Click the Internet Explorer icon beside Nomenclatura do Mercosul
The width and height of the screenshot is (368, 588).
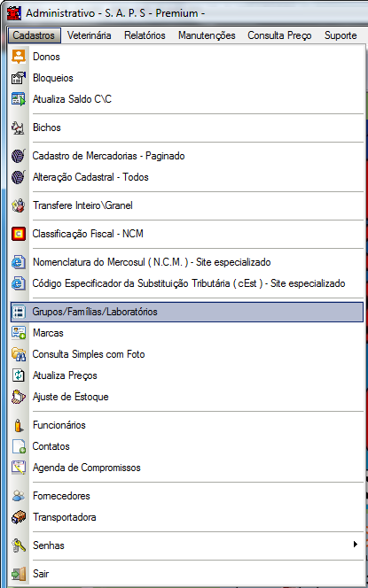(19, 262)
